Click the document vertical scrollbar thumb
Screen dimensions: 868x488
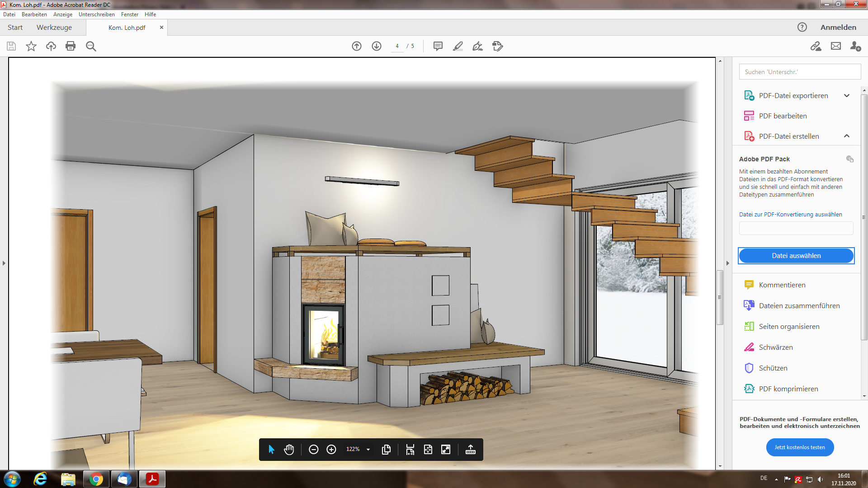click(x=720, y=297)
